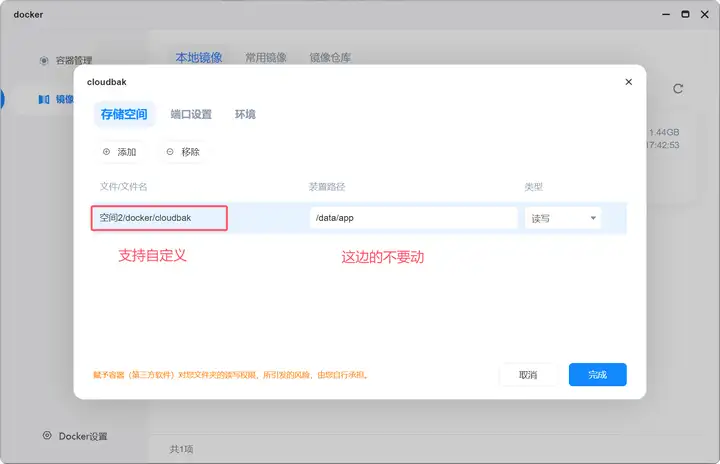Switch to the 常用镜像 tab
This screenshot has height=464, width=720.
[x=266, y=57]
